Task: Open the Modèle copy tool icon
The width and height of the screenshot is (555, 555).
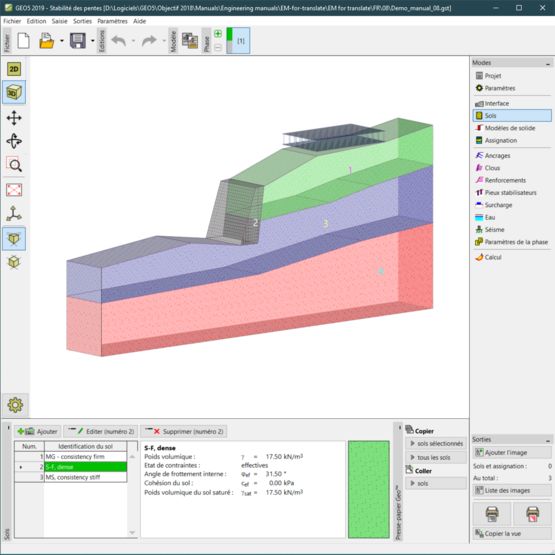Action: click(x=190, y=40)
